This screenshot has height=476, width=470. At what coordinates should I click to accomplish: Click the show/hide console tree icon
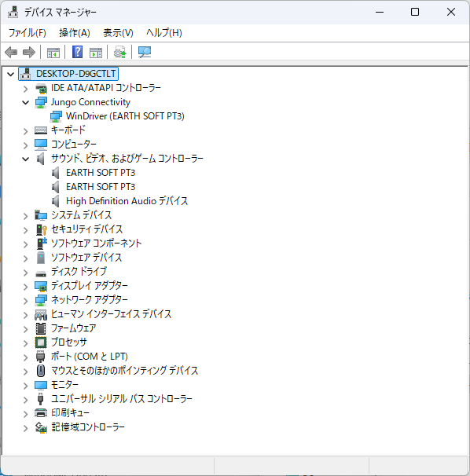click(53, 53)
